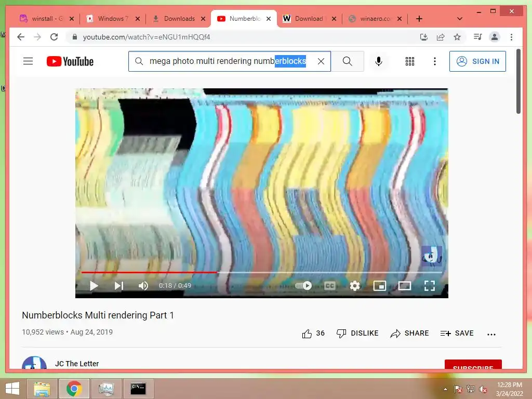
Task: Open File Explorer from the taskbar
Action: [x=42, y=389]
